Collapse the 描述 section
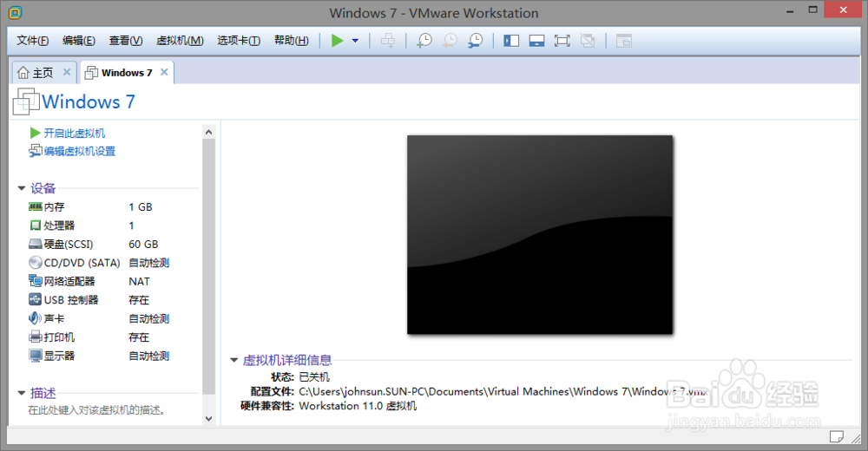This screenshot has height=451, width=868. pyautogui.click(x=22, y=393)
